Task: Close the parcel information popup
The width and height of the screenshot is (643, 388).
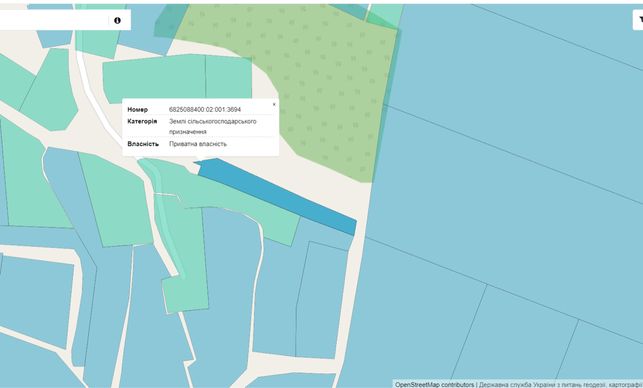Action: pyautogui.click(x=274, y=105)
